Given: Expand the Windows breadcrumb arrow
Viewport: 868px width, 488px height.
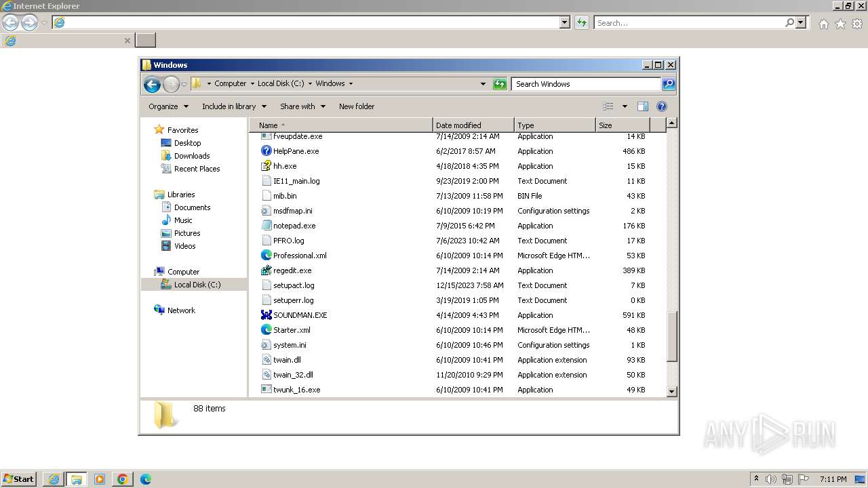Looking at the screenshot, I should point(351,84).
